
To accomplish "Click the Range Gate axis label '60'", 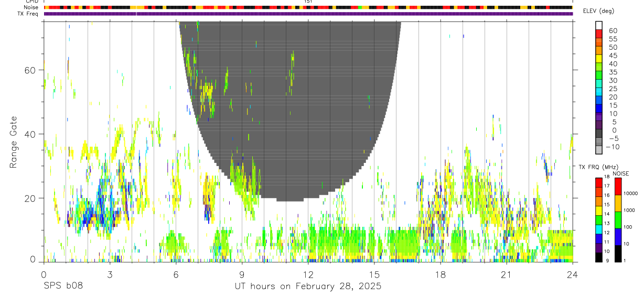I will pyautogui.click(x=30, y=70).
